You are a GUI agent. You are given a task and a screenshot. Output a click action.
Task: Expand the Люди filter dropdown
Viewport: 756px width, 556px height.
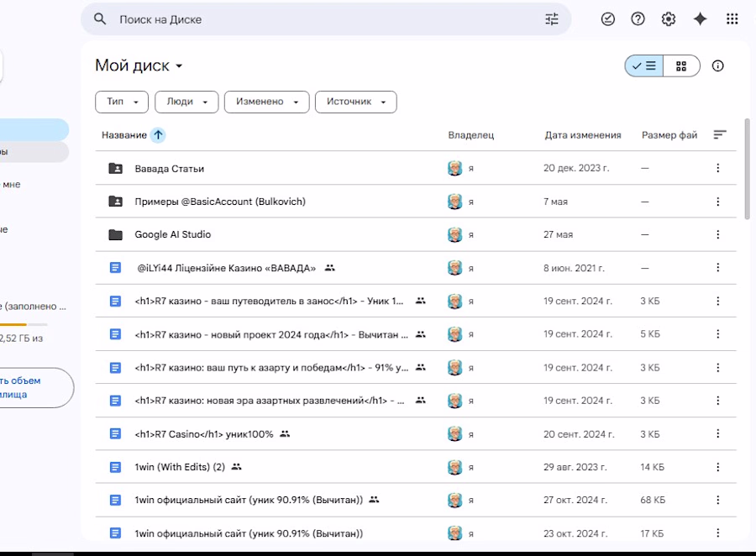(186, 102)
